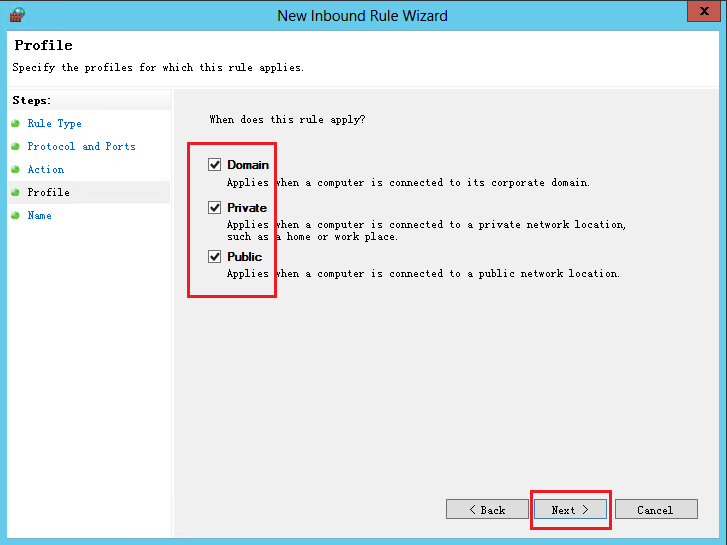Viewport: 727px width, 545px height.
Task: Go to the Rule Type step
Action: [x=54, y=123]
